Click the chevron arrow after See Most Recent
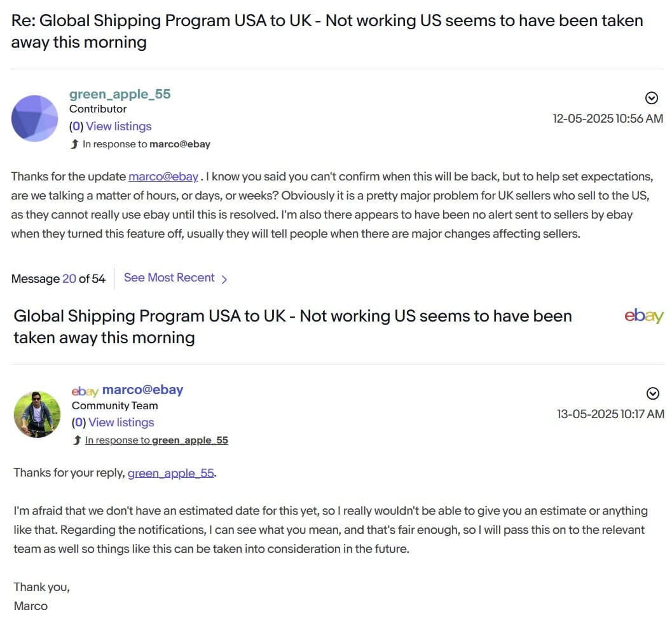672x624 pixels. (224, 278)
